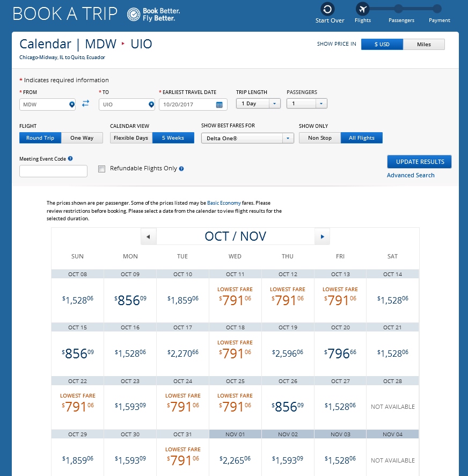468x476 pixels.
Task: Go to previous month with left arrow
Action: [148, 236]
